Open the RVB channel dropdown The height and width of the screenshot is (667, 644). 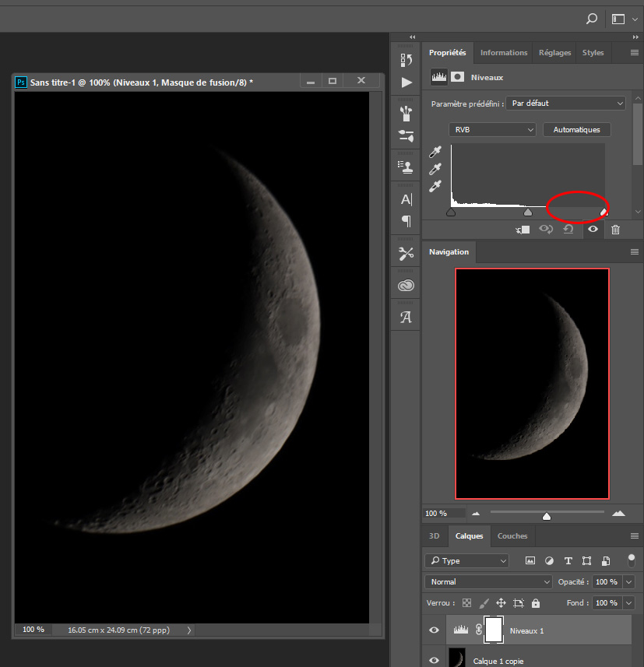pyautogui.click(x=492, y=130)
